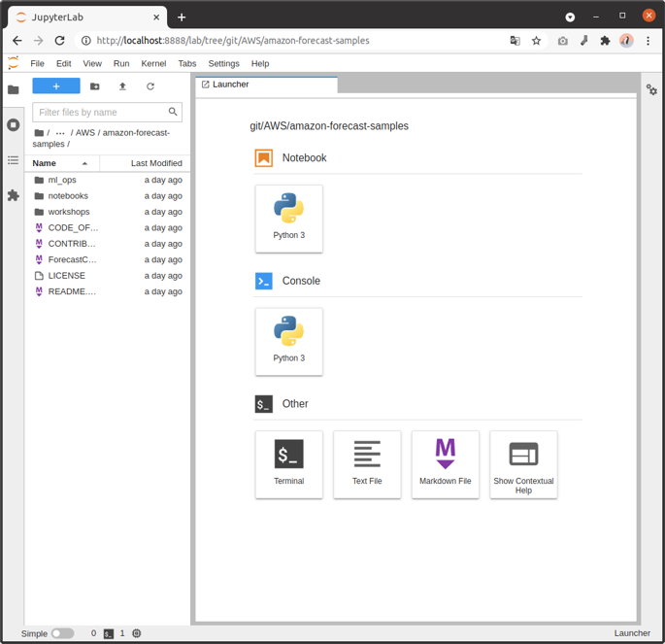
Task: Open browser three-dot menu
Action: (x=648, y=41)
